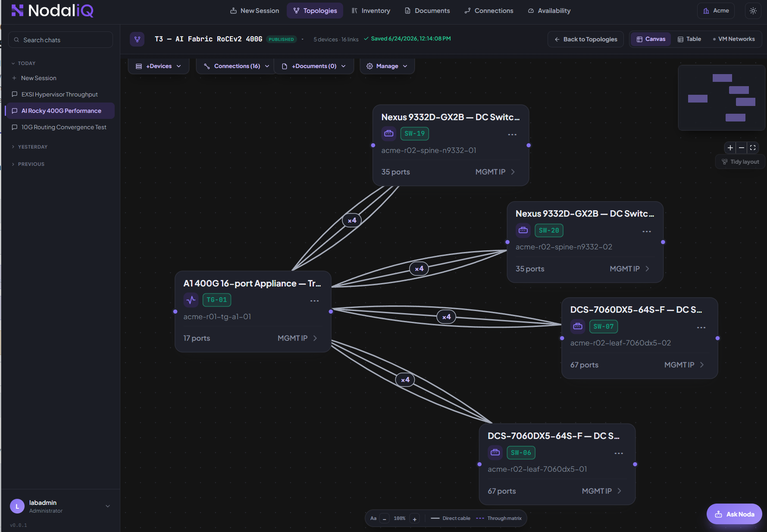Screen dimensions: 767x532
Task: Open the +Devices dropdown
Action: click(158, 66)
